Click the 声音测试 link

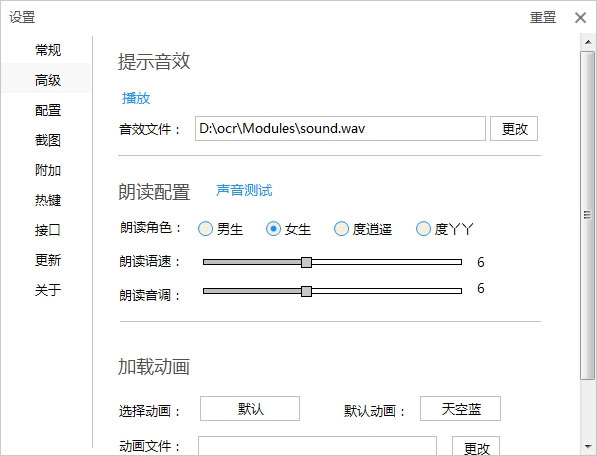(x=244, y=190)
